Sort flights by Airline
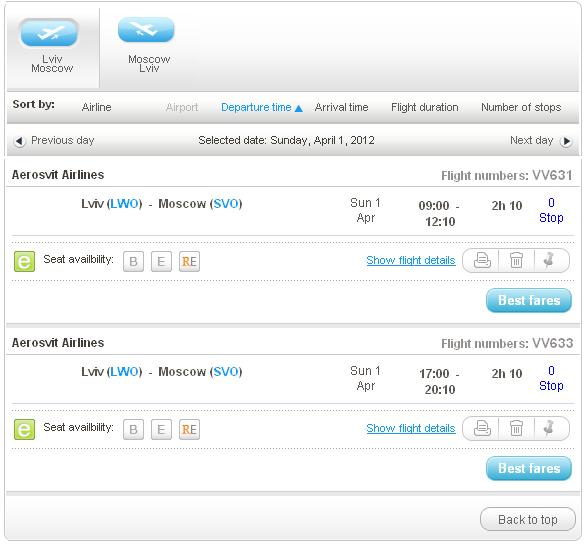Screen dimensions: 585x544 96,107
